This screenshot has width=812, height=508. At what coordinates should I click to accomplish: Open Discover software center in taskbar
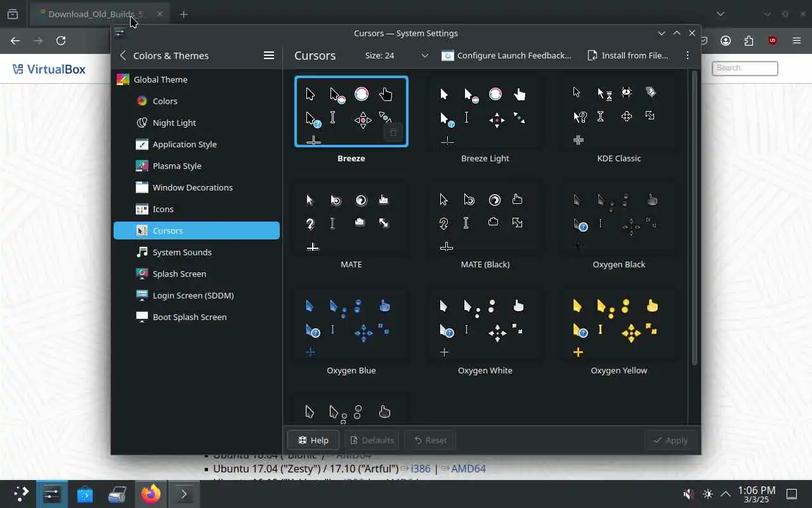click(x=85, y=494)
